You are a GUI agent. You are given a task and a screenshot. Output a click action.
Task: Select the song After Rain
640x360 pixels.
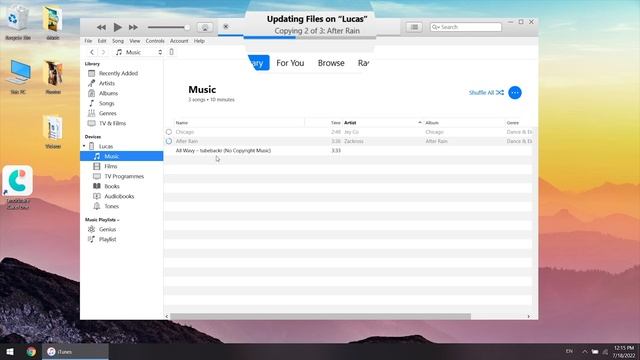point(187,141)
